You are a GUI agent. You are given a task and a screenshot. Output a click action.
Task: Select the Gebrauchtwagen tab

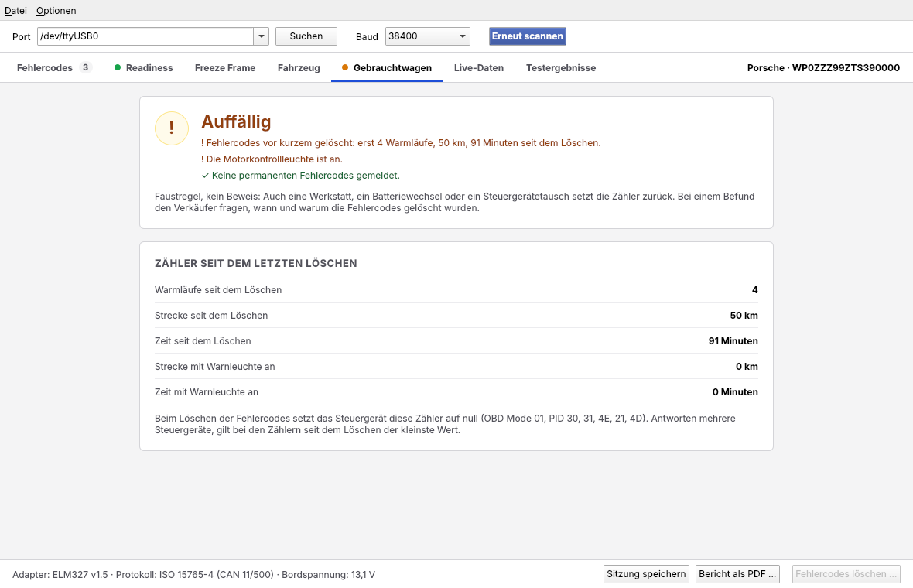[387, 67]
